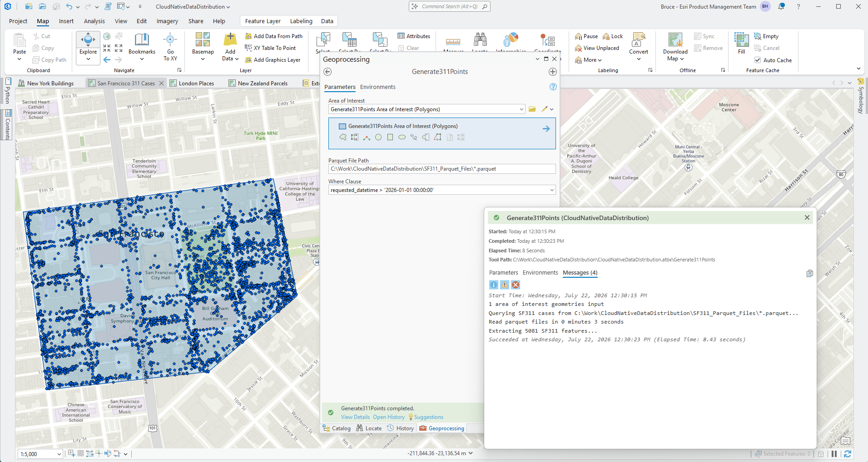The width and height of the screenshot is (868, 462).
Task: Click the View Details link
Action: click(x=355, y=417)
